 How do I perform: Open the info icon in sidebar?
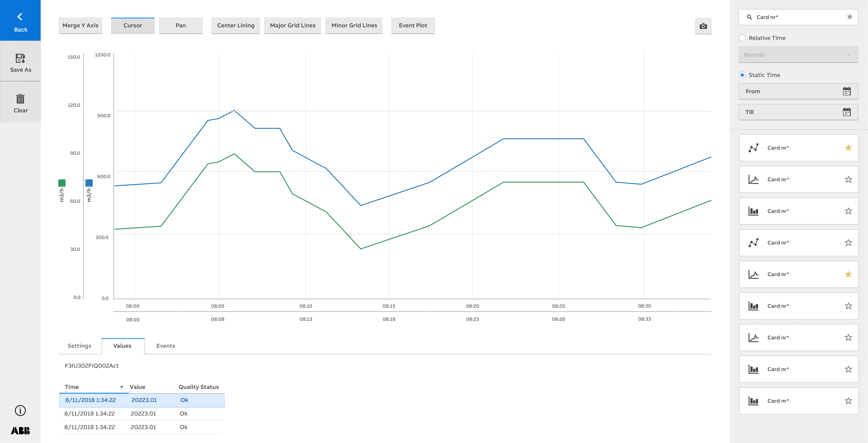click(20, 410)
